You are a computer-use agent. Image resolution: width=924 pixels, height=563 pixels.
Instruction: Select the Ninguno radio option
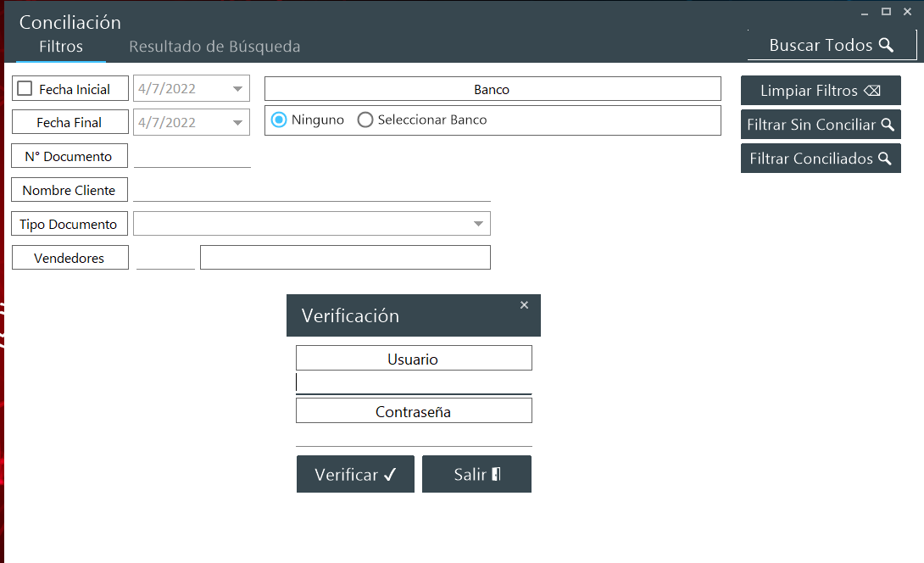[279, 120]
